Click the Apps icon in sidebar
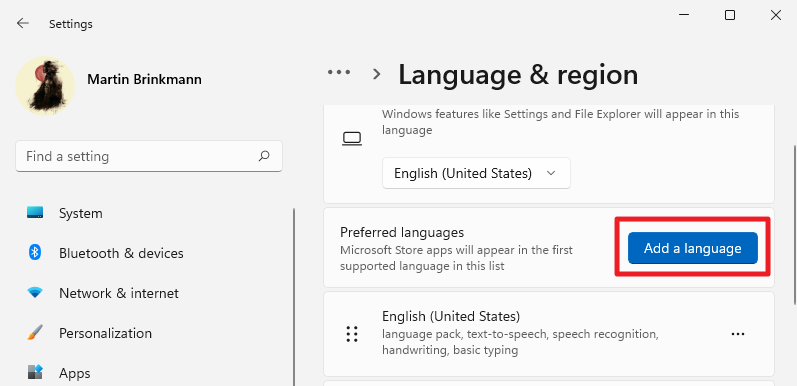797x386 pixels. [x=35, y=372]
